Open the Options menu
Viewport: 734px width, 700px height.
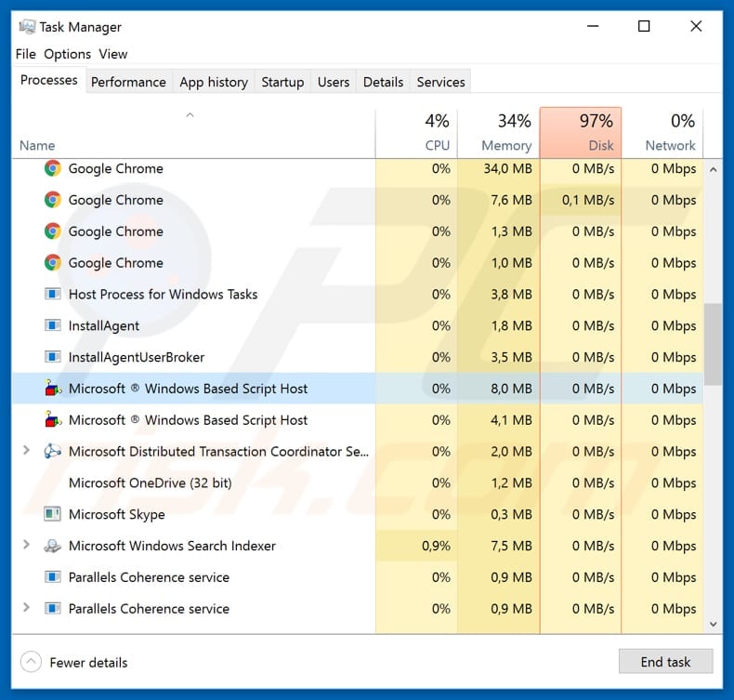click(x=68, y=54)
